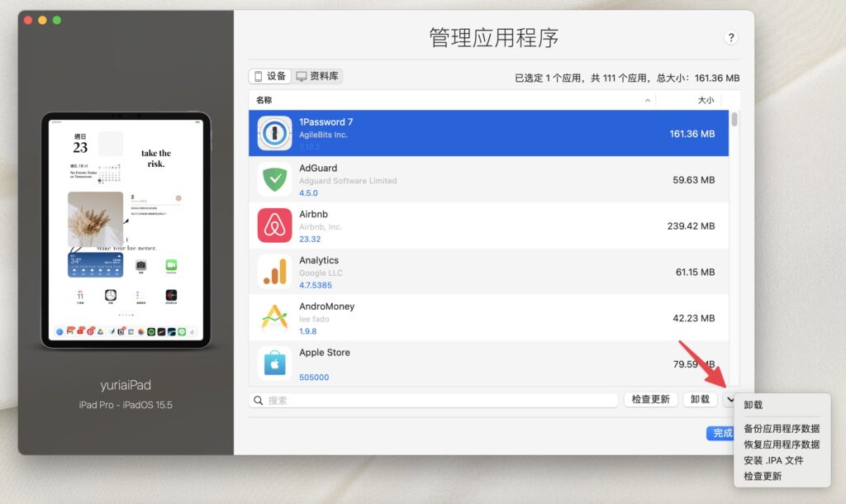This screenshot has height=504, width=846.
Task: Click the AndroMoney app icon
Action: click(x=274, y=317)
